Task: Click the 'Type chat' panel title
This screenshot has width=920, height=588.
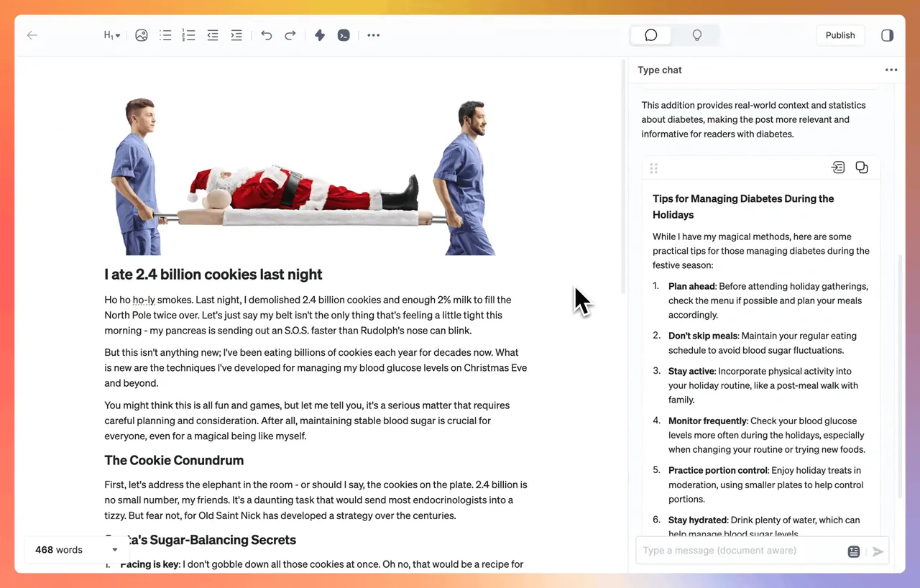Action: (660, 70)
